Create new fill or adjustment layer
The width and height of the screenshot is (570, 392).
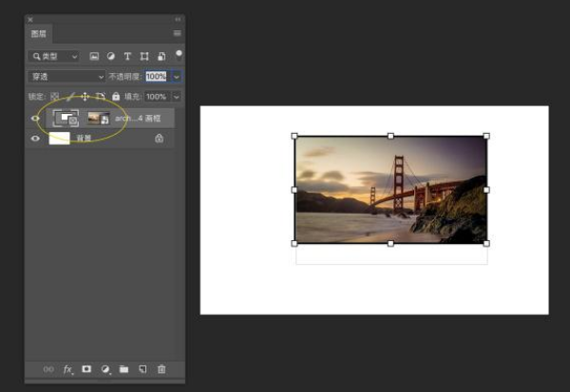pos(105,369)
